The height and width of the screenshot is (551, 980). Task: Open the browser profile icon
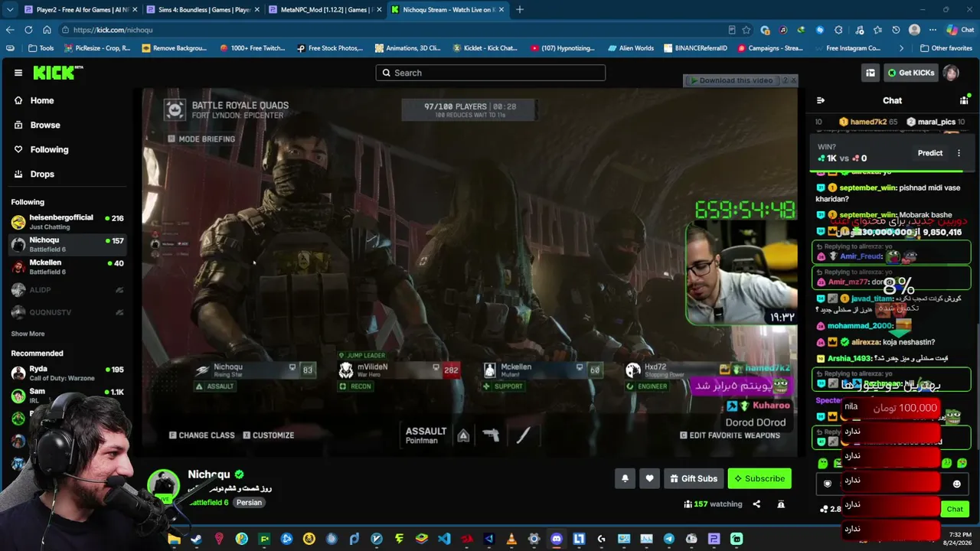coord(914,30)
